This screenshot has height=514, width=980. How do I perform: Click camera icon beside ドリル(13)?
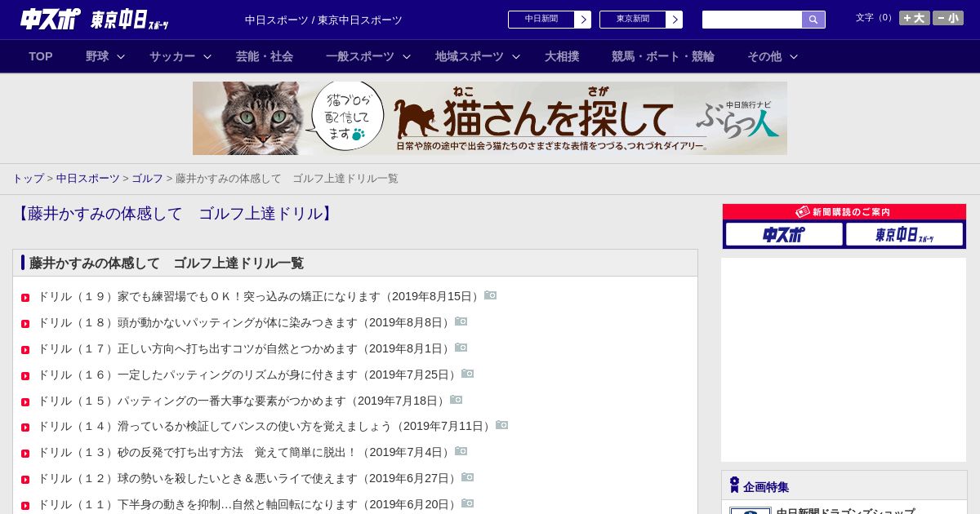(461, 451)
